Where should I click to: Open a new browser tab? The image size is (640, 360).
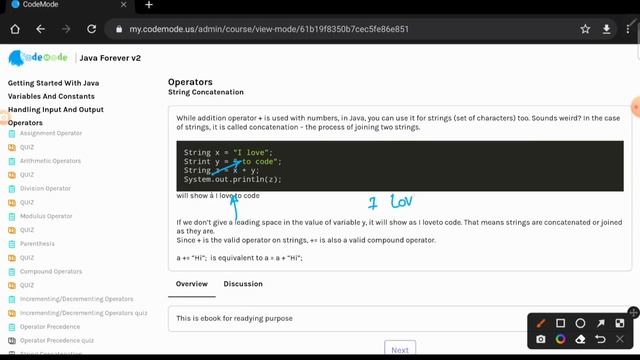click(149, 5)
